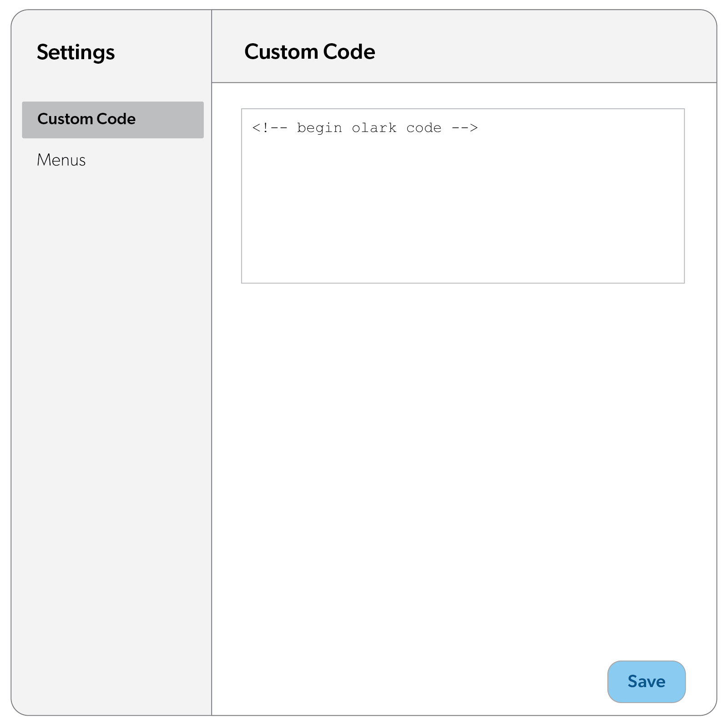Click the empty area below the code box

(455, 409)
